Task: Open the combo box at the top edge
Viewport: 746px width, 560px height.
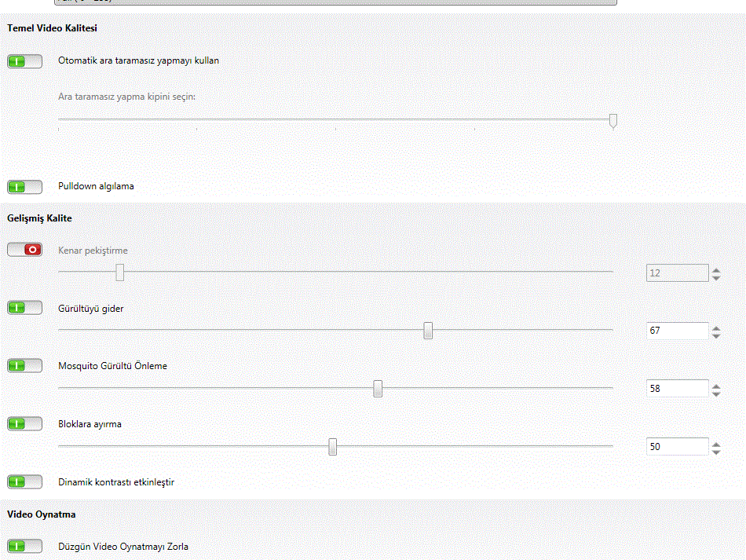Action: pos(336,2)
